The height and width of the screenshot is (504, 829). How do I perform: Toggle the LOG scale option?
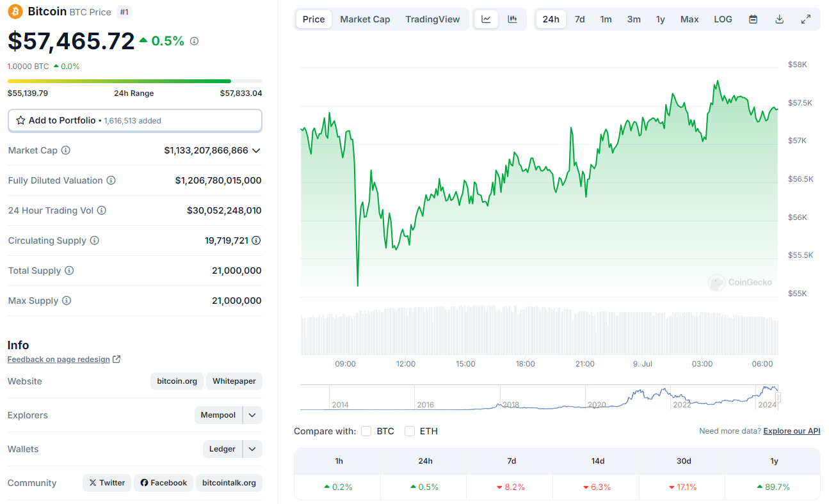(723, 19)
